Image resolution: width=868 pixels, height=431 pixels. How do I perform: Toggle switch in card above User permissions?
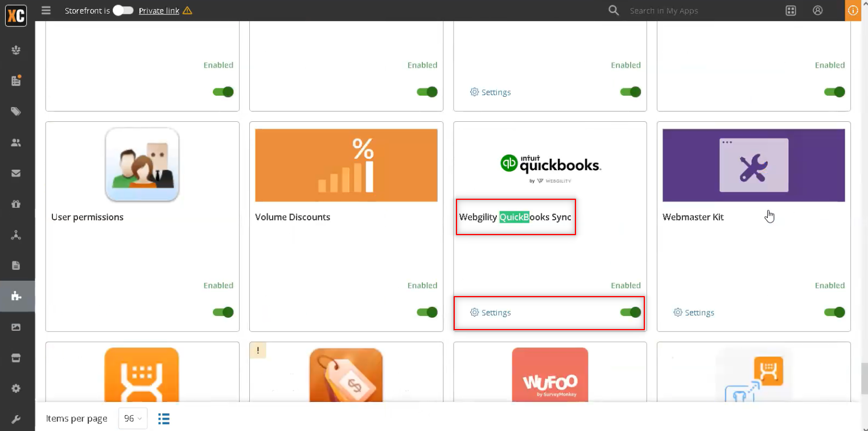coord(223,92)
